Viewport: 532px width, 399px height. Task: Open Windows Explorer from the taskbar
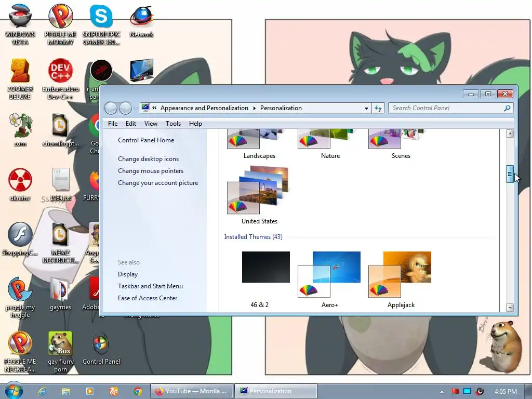point(66,391)
